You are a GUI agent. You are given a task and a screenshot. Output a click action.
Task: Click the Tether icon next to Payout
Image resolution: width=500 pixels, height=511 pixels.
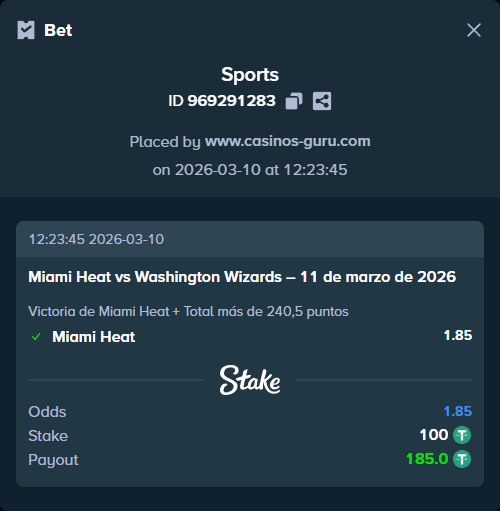[462, 459]
